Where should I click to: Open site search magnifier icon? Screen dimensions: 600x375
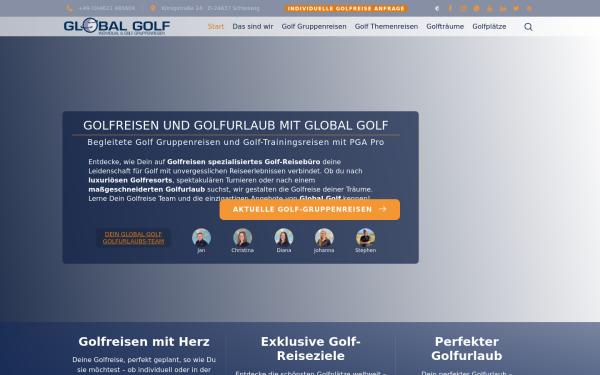coord(528,27)
